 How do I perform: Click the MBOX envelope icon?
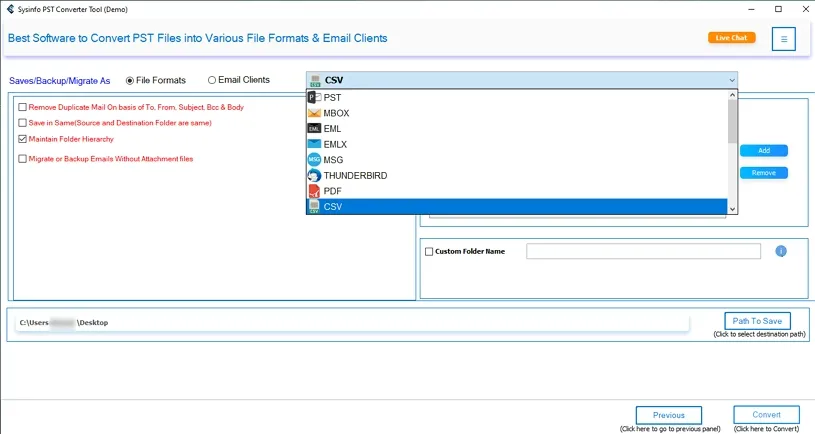(314, 113)
